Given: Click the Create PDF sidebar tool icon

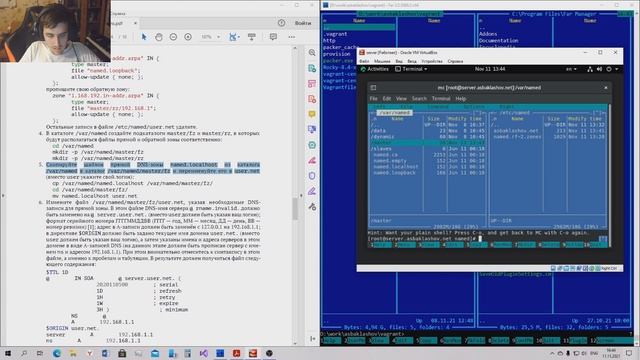Looking at the screenshot, I should [312, 99].
